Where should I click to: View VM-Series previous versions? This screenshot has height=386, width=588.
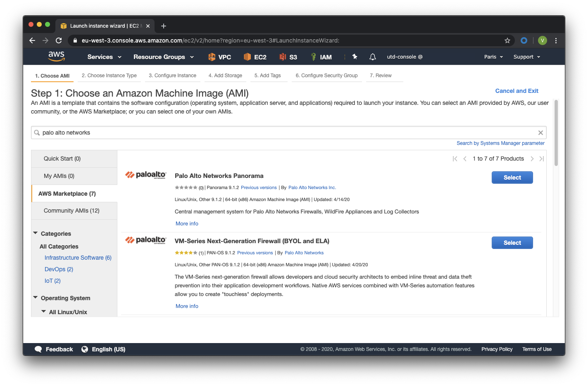coord(255,253)
